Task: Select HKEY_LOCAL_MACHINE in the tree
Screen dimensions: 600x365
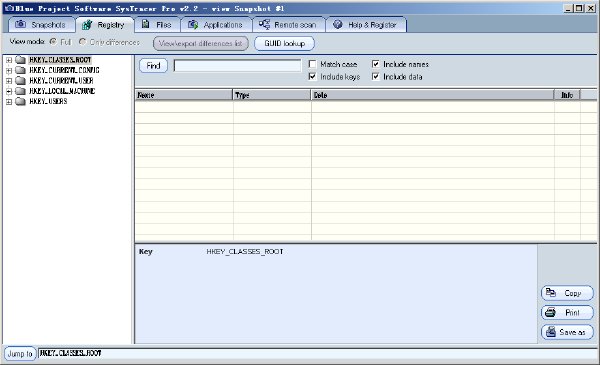Action: click(x=62, y=91)
